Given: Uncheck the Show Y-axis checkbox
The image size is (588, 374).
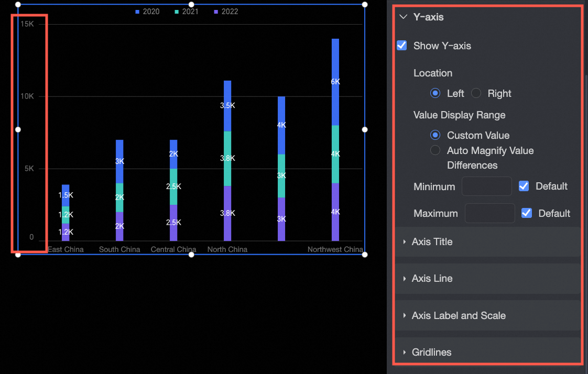Looking at the screenshot, I should coord(401,46).
